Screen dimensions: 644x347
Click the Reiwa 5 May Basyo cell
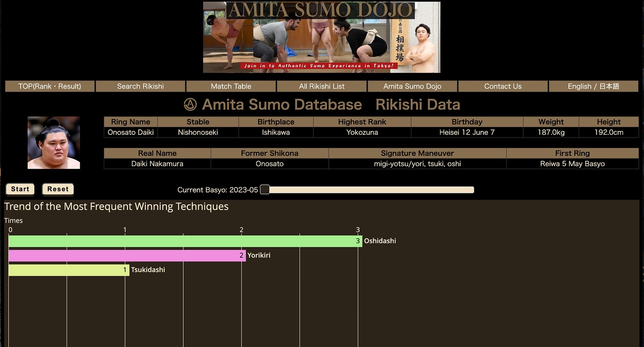pos(572,163)
